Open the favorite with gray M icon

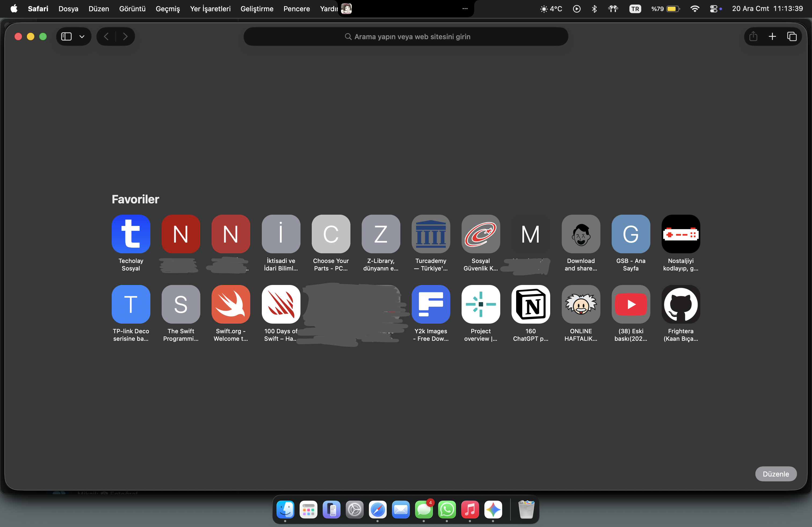click(531, 234)
